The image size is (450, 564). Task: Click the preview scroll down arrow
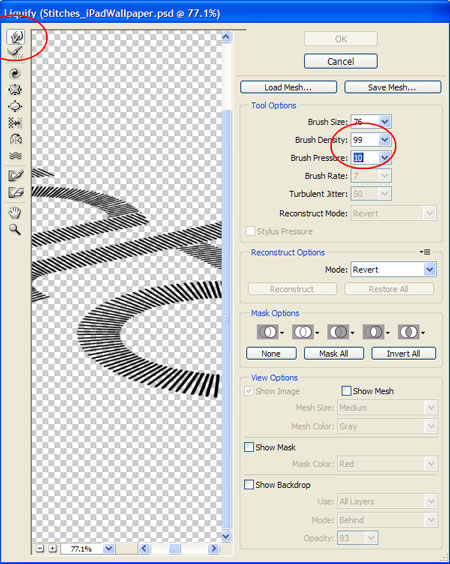point(226,536)
